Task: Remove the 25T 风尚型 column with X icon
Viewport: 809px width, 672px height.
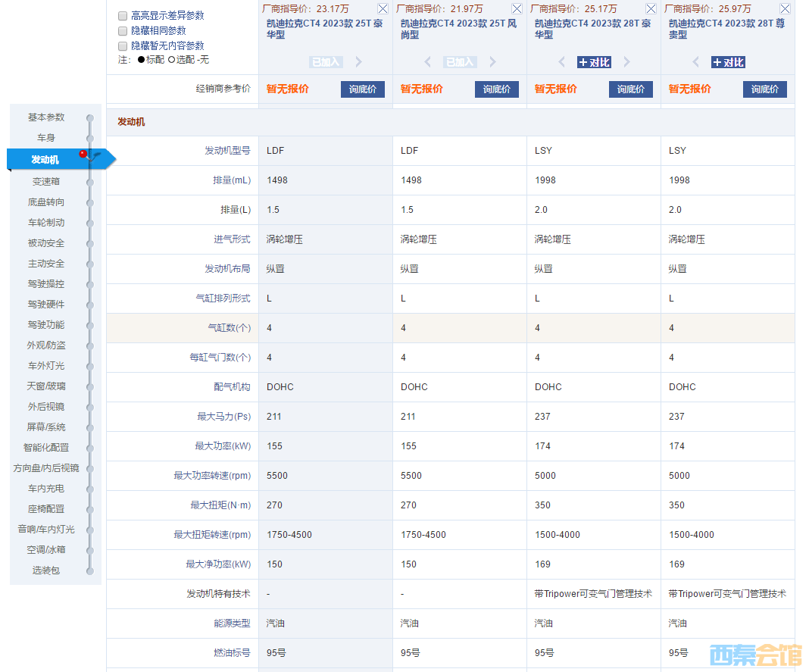Action: (x=517, y=9)
